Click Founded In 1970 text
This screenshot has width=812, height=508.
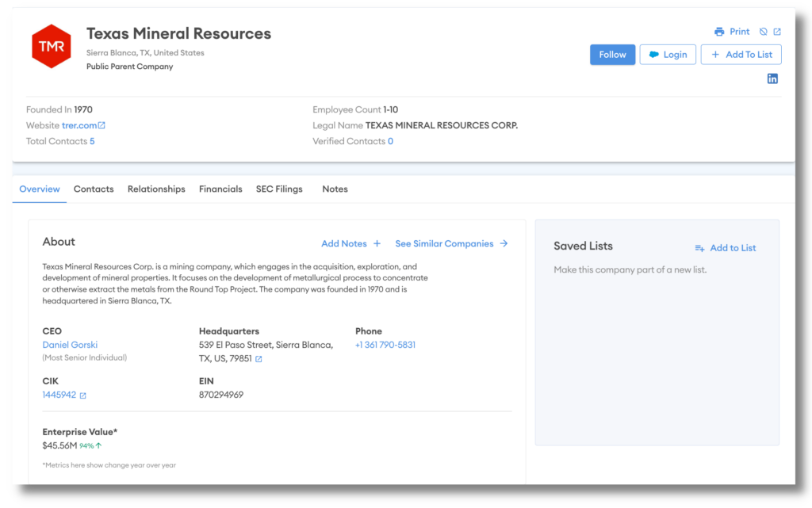[59, 109]
